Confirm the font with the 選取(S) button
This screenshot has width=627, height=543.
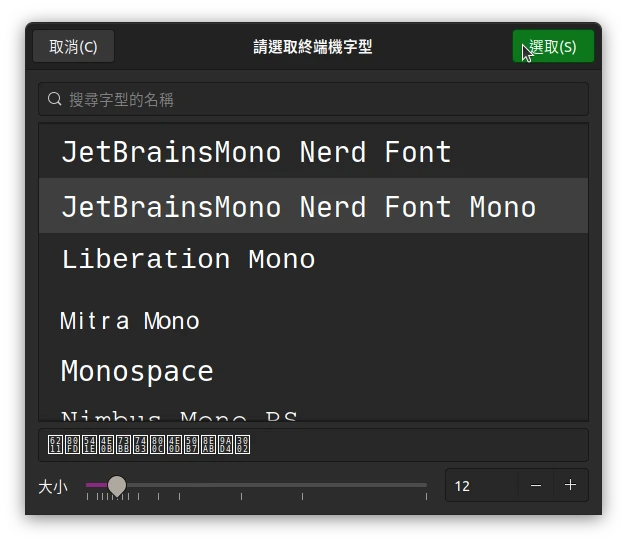coord(553,47)
